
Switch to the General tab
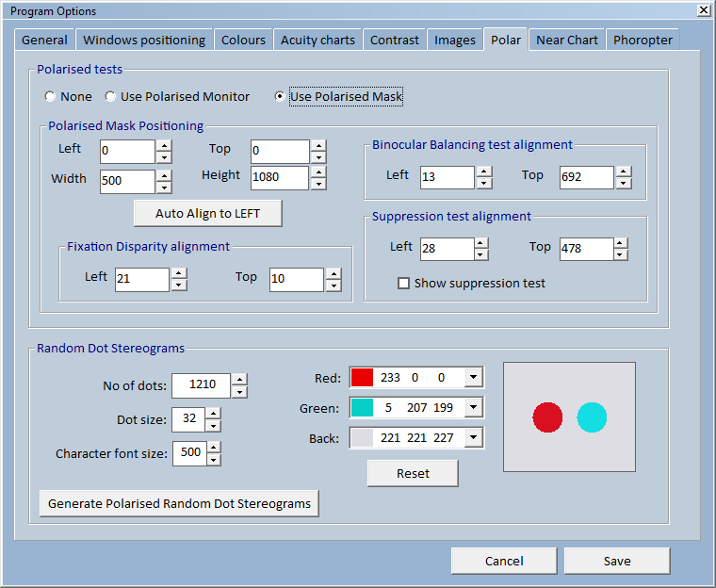pyautogui.click(x=44, y=40)
